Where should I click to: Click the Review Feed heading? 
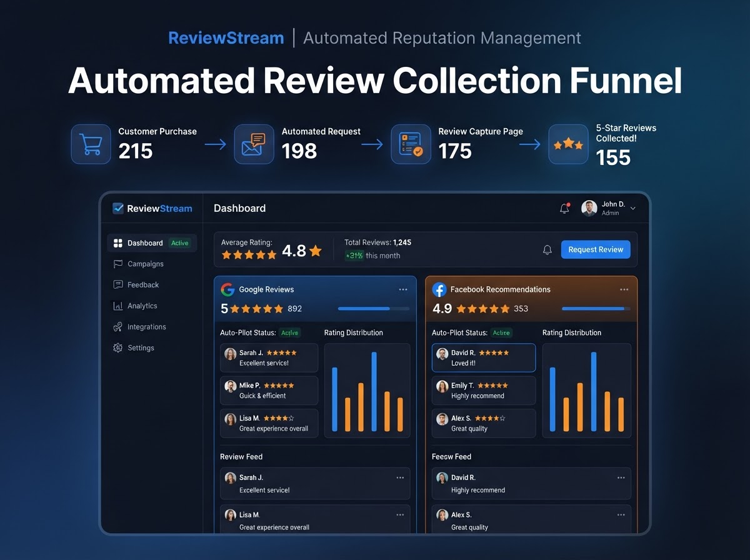tap(241, 457)
